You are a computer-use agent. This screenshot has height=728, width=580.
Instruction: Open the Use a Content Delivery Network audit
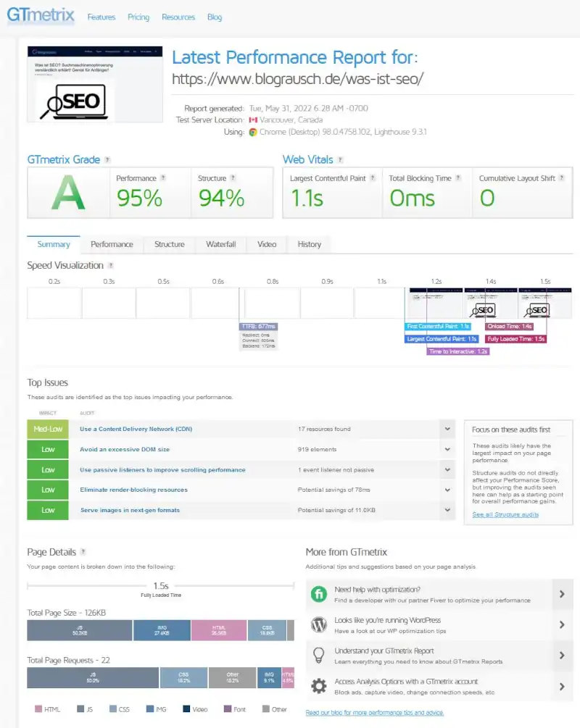[x=136, y=429]
